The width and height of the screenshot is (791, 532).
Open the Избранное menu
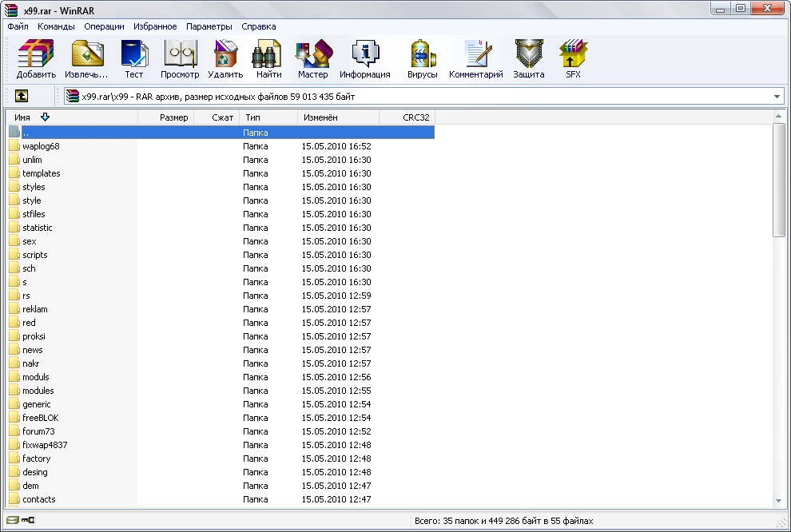[x=155, y=26]
